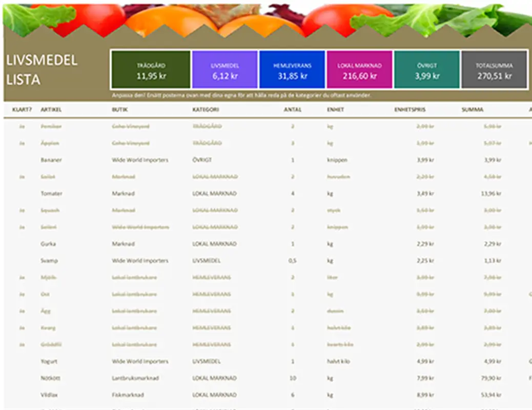Screen dimensions: 532x410
Task: Click the teal Övrigt category tile
Action: [x=427, y=70]
